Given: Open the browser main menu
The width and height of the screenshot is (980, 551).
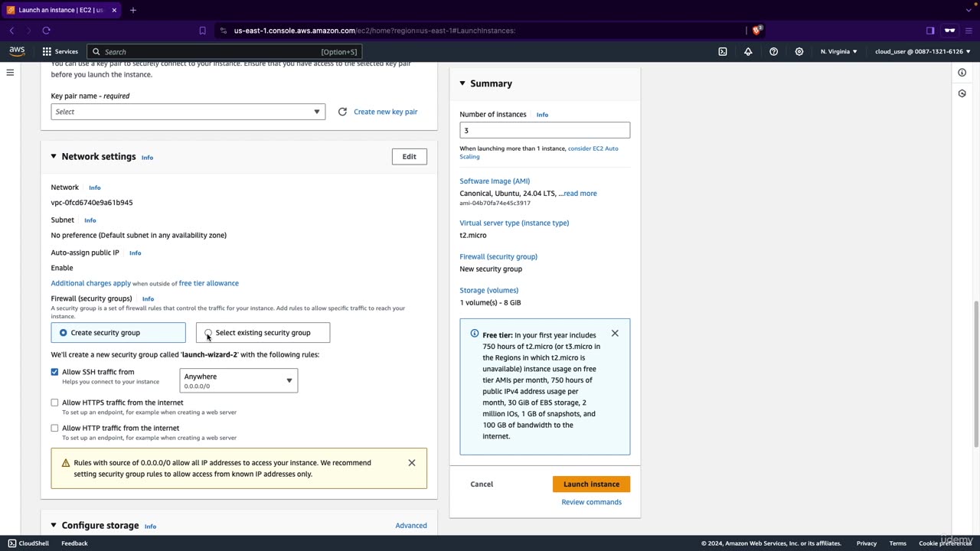Looking at the screenshot, I should tap(969, 31).
